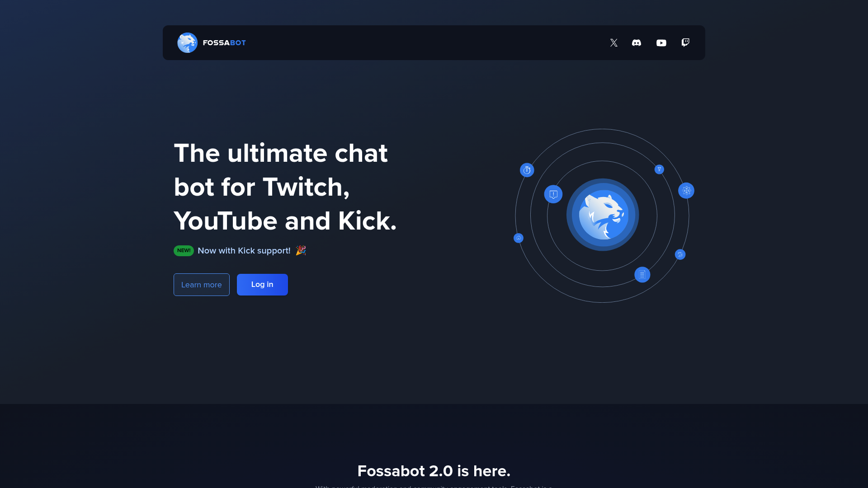Open the settings gear orbit icon

[x=686, y=190]
